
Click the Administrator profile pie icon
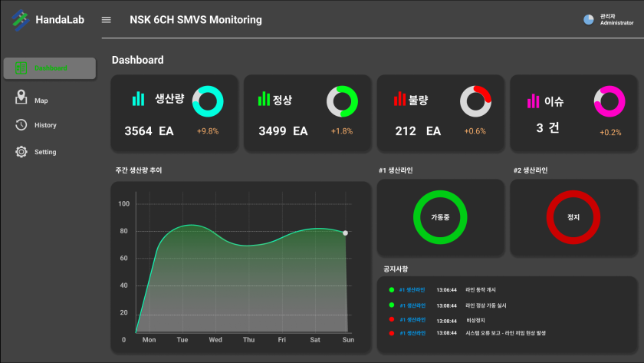click(589, 20)
